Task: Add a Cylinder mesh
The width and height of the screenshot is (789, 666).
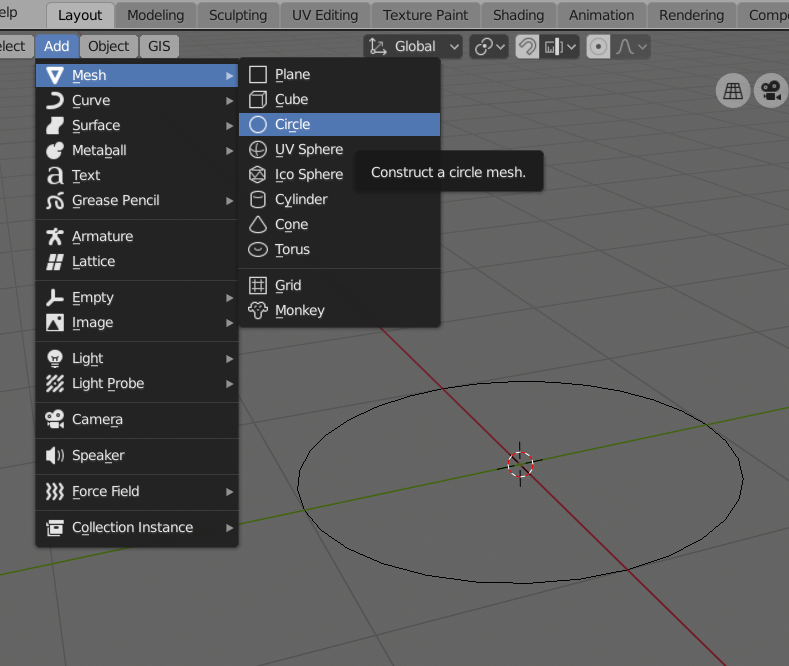Action: (x=339, y=200)
